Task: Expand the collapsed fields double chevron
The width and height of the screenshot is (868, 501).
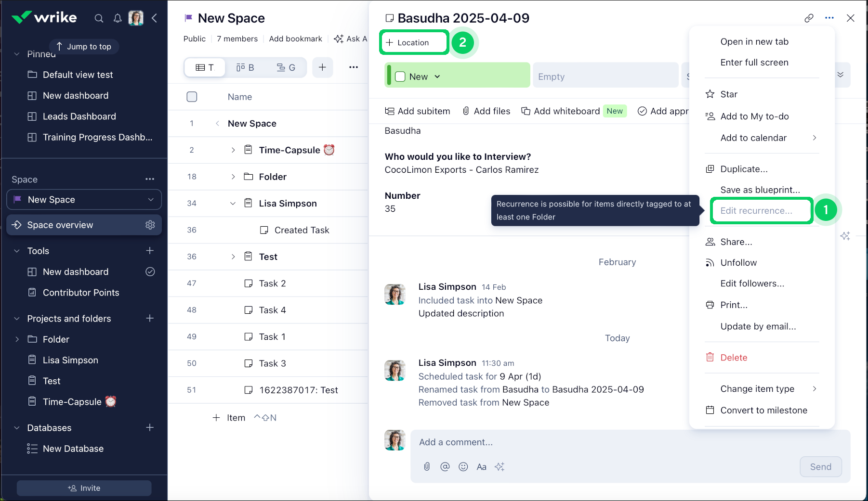Action: coord(841,75)
